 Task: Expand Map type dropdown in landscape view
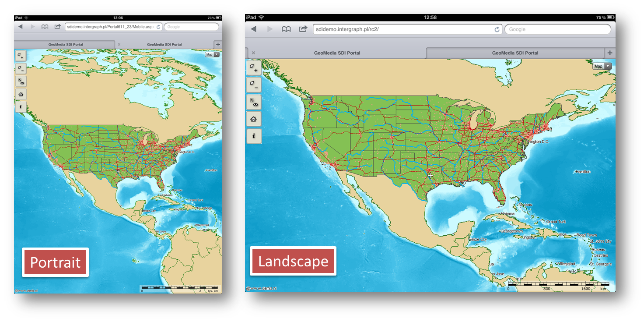pyautogui.click(x=602, y=66)
